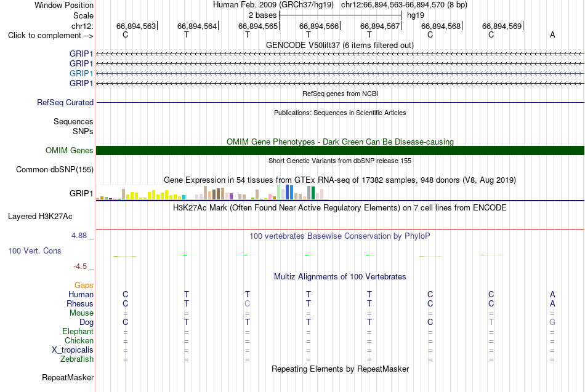Click base A in the complement row
Image resolution: width=585 pixels, height=392 pixels.
(x=552, y=34)
